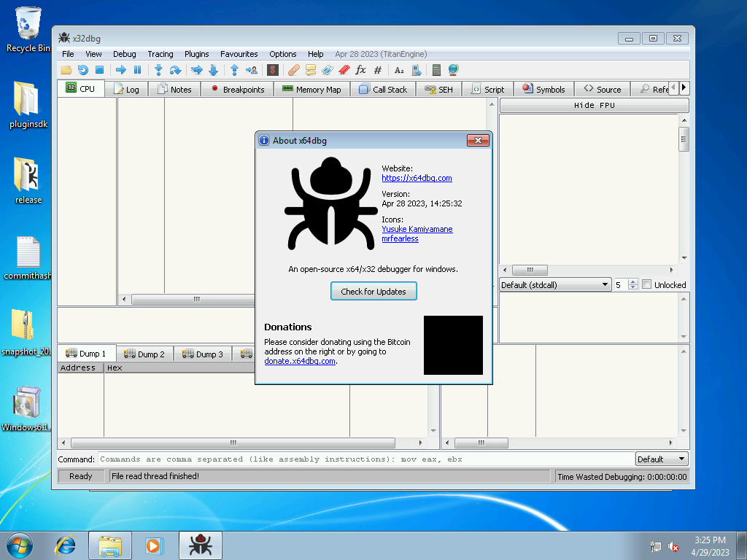Use the Step Into toolbar icon
747x560 pixels.
[158, 70]
